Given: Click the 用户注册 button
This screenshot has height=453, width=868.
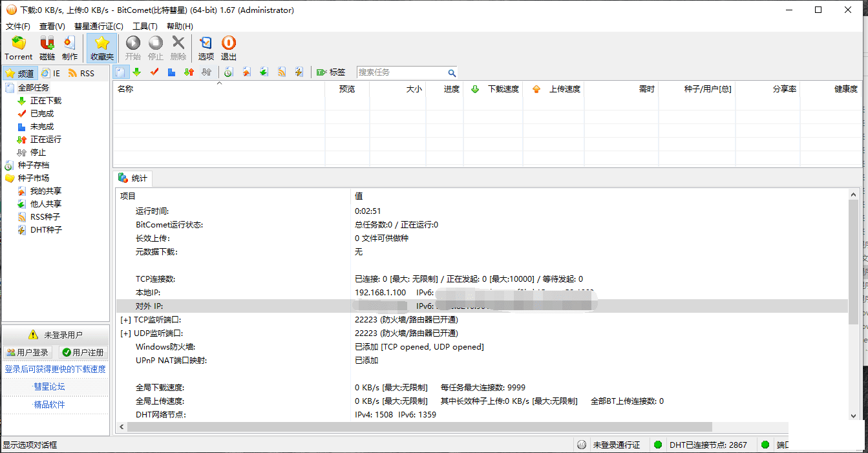Looking at the screenshot, I should pyautogui.click(x=83, y=352).
